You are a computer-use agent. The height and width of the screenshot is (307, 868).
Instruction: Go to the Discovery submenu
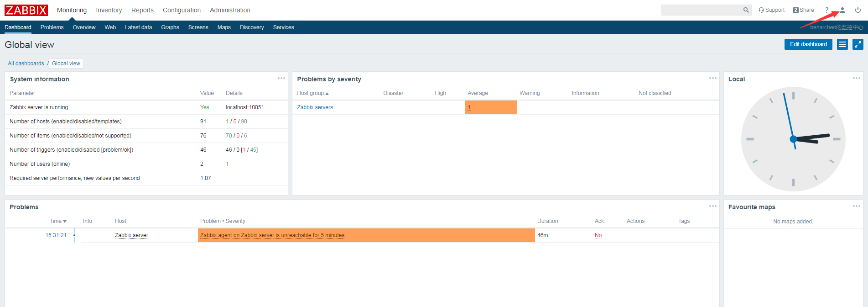252,27
